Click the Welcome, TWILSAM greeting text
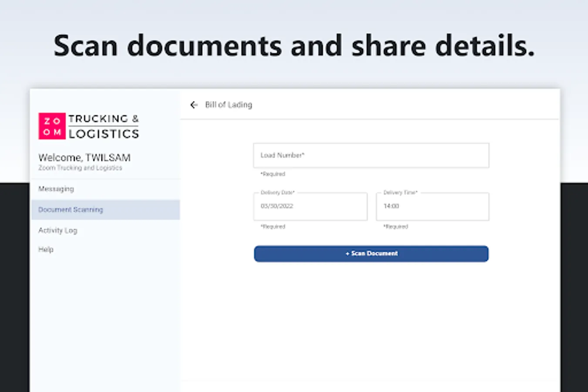This screenshot has width=588, height=392. click(x=84, y=158)
